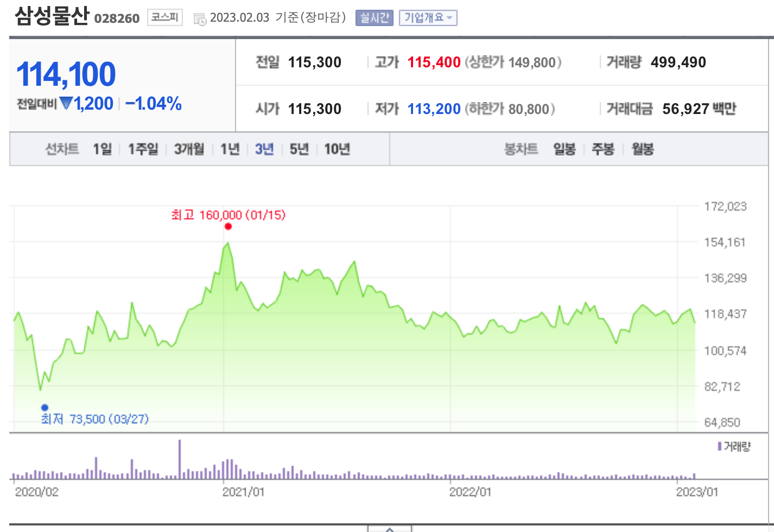Open the 주봉 weekly candle chart
Viewport: 774px width, 532px height.
[603, 149]
